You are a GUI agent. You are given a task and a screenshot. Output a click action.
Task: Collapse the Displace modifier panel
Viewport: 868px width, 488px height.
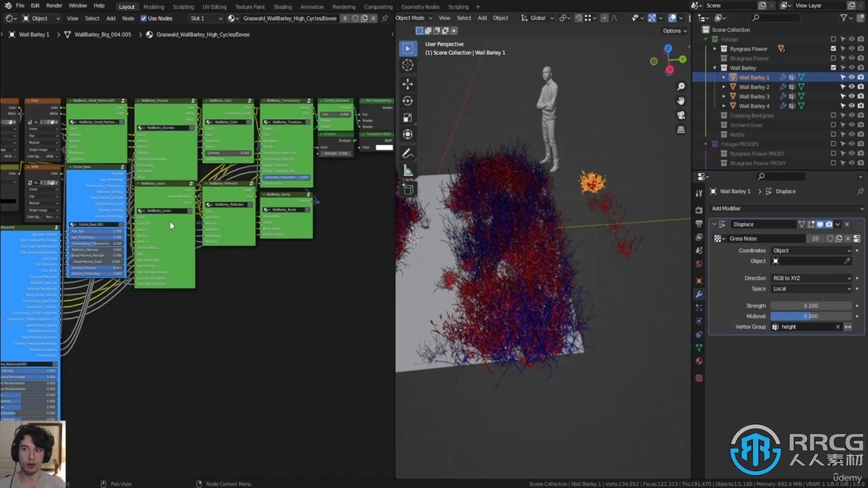click(x=714, y=224)
